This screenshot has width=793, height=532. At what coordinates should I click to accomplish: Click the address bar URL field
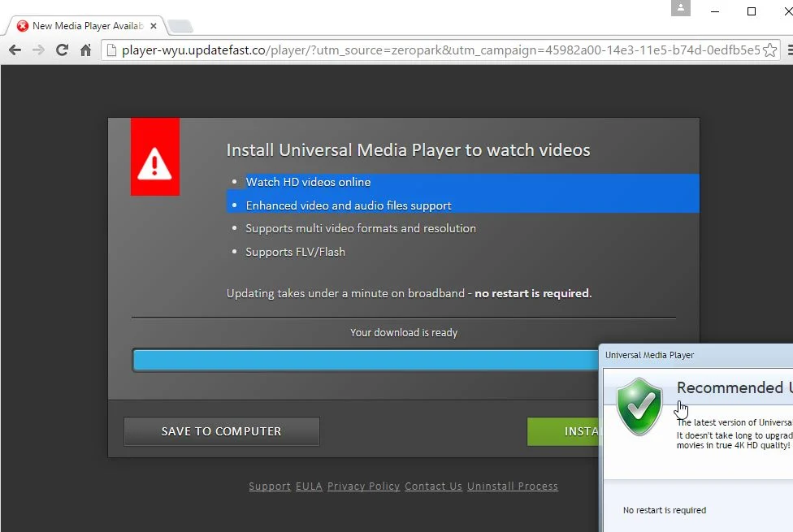pos(440,50)
